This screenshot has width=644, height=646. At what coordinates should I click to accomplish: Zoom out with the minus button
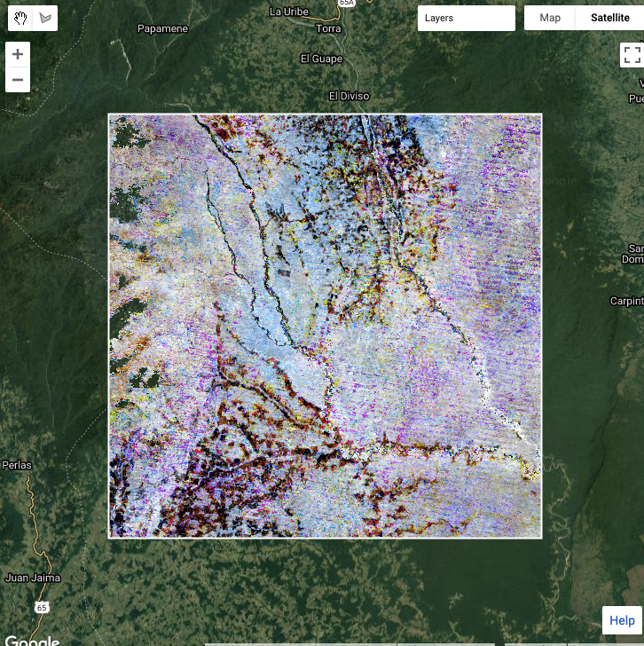tap(18, 80)
